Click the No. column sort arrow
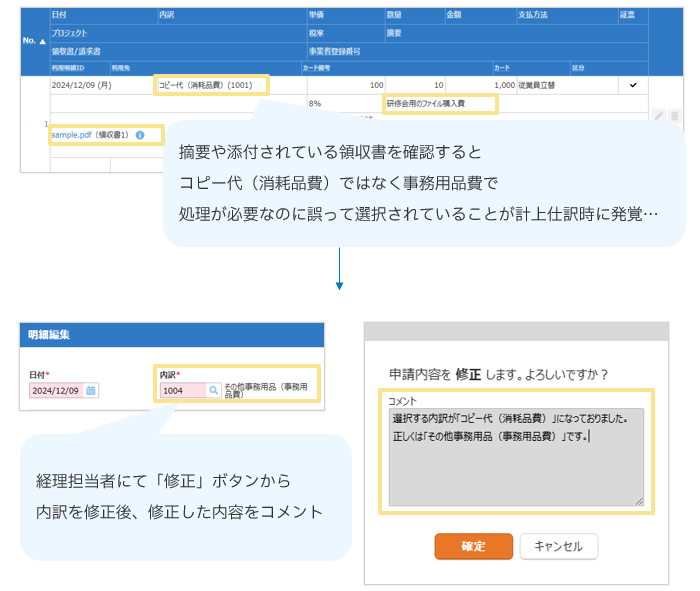Image resolution: width=700 pixels, height=591 pixels. coord(42,41)
